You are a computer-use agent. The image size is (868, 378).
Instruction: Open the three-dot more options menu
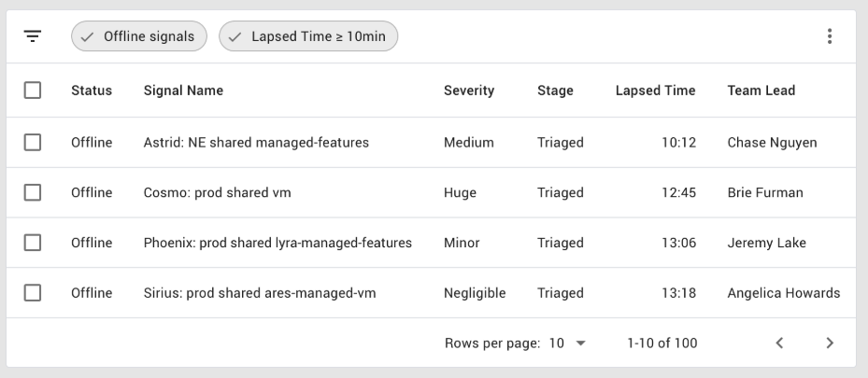830,36
